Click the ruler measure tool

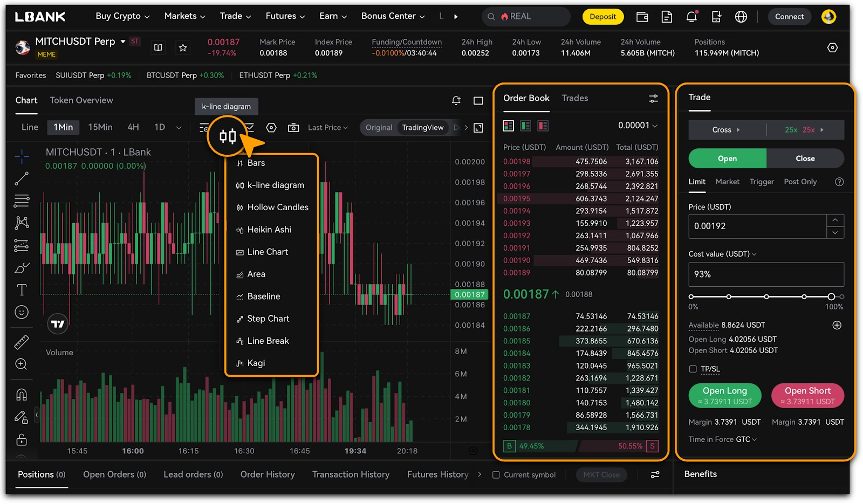coord(22,342)
